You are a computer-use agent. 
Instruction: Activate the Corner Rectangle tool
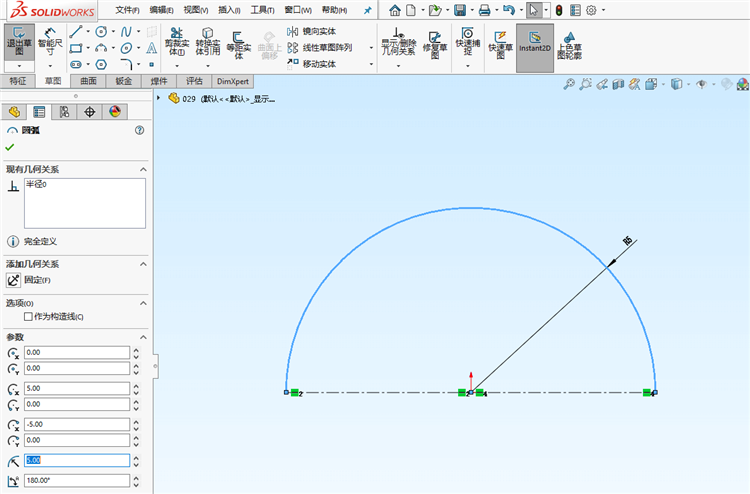pyautogui.click(x=76, y=48)
